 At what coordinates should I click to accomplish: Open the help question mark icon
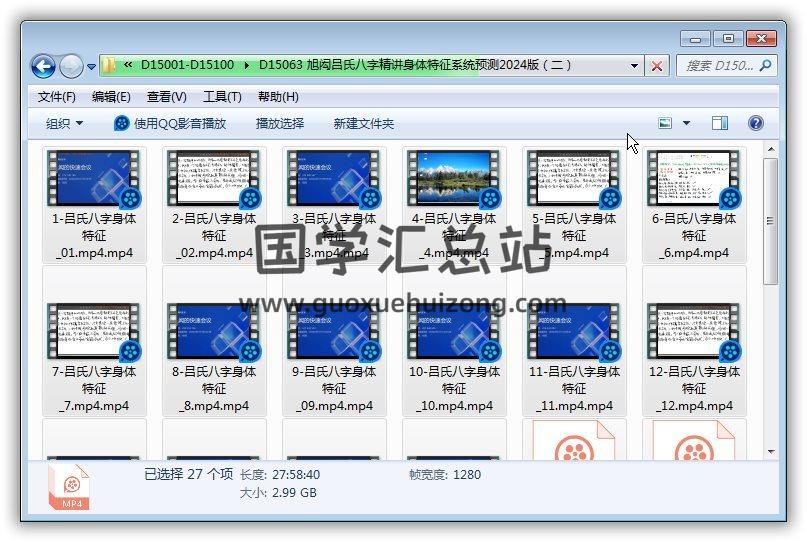click(755, 123)
